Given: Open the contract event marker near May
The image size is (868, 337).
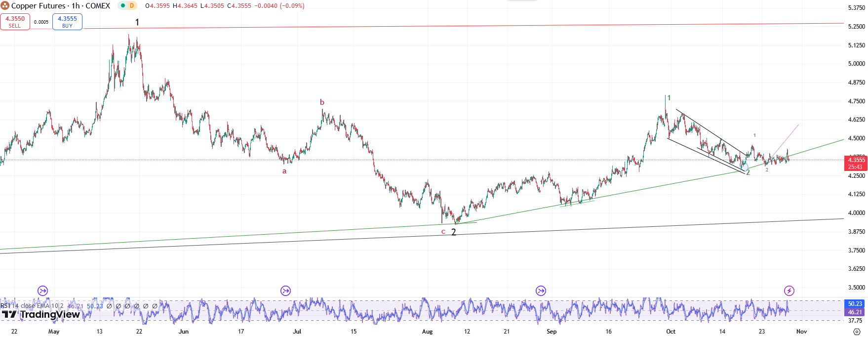Looking at the screenshot, I should pos(43,291).
